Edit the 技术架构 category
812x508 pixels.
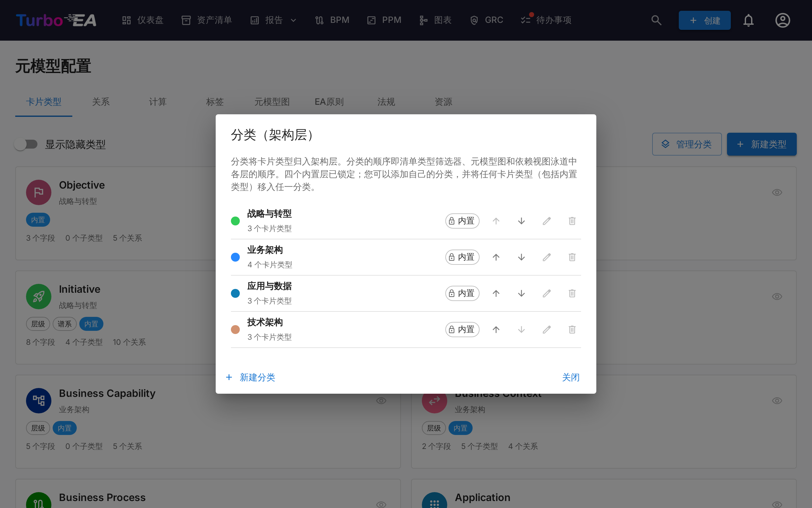pyautogui.click(x=547, y=330)
